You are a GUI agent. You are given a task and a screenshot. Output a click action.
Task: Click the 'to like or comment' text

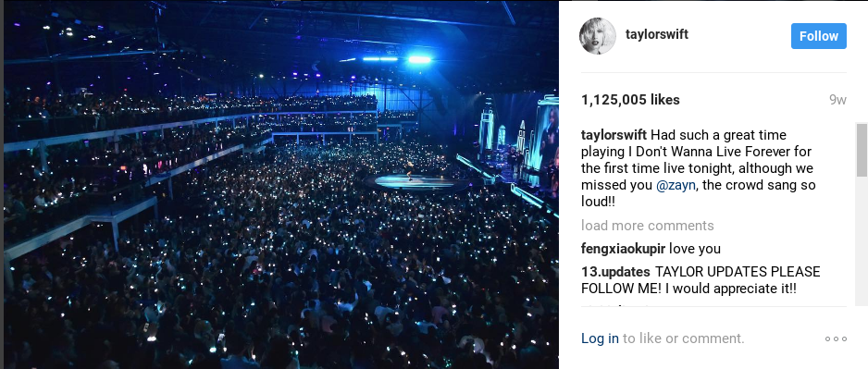[683, 338]
